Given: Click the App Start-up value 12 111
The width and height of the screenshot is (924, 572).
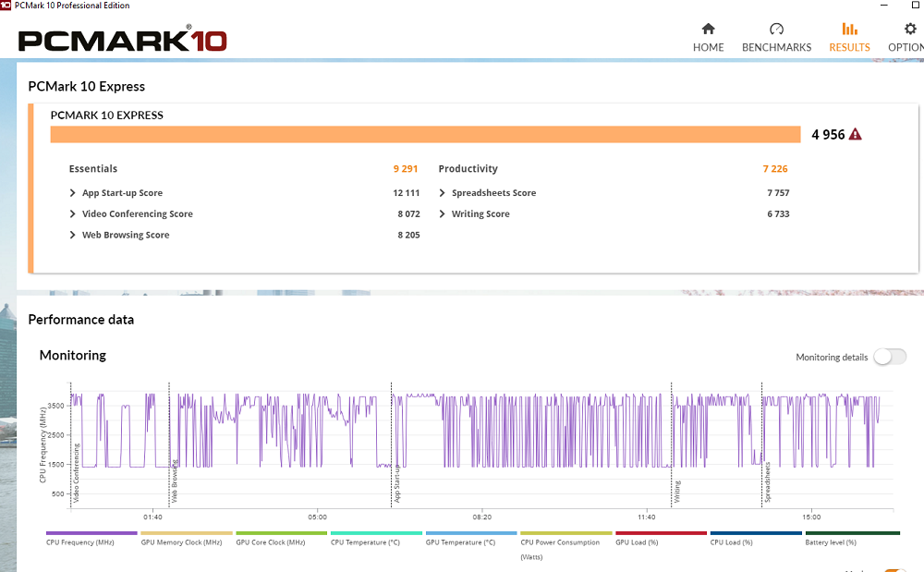Looking at the screenshot, I should point(406,192).
